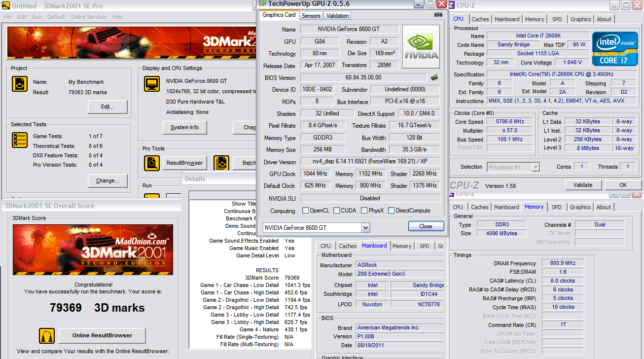Switch to Caches tab in top CPU-Z window

(480, 19)
